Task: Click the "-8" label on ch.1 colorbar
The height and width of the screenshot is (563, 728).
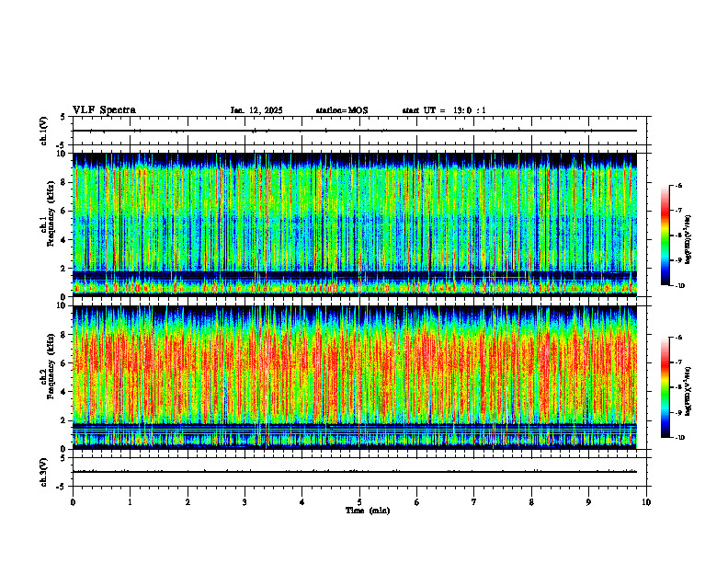Action: (x=678, y=236)
